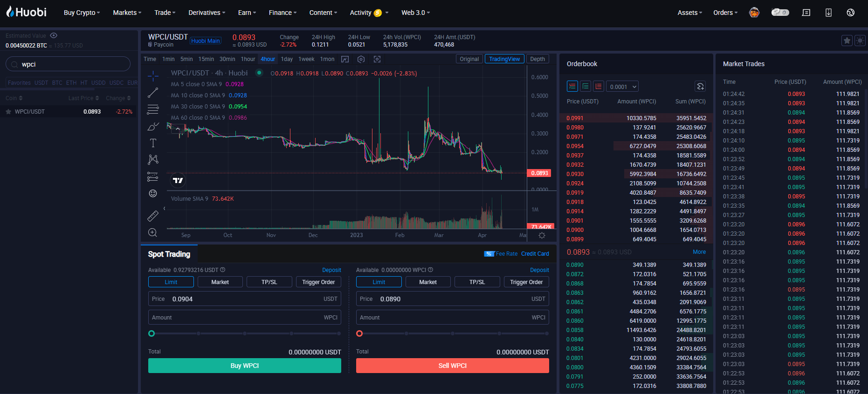Open the Finance dropdown
Image resolution: width=868 pixels, height=394 pixels.
click(282, 13)
